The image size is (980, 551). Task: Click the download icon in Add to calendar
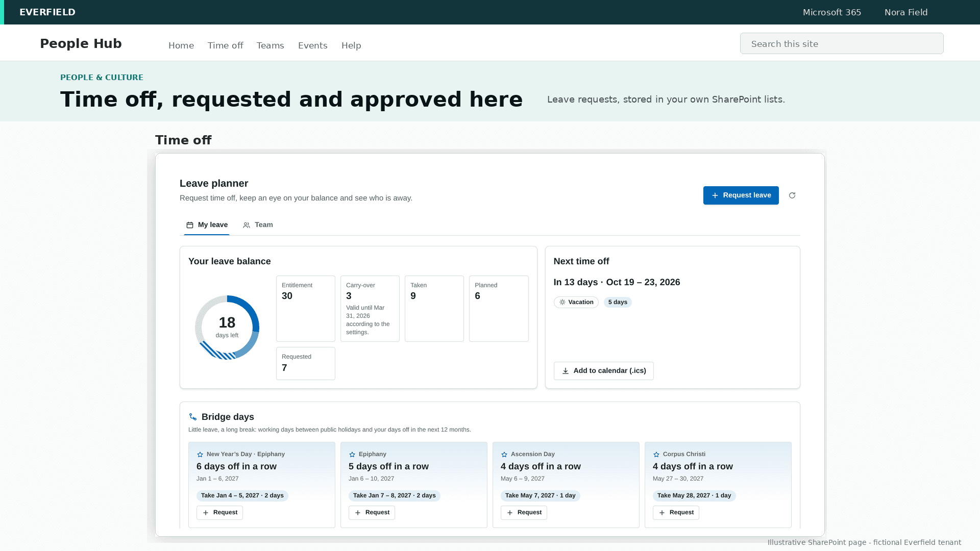566,371
